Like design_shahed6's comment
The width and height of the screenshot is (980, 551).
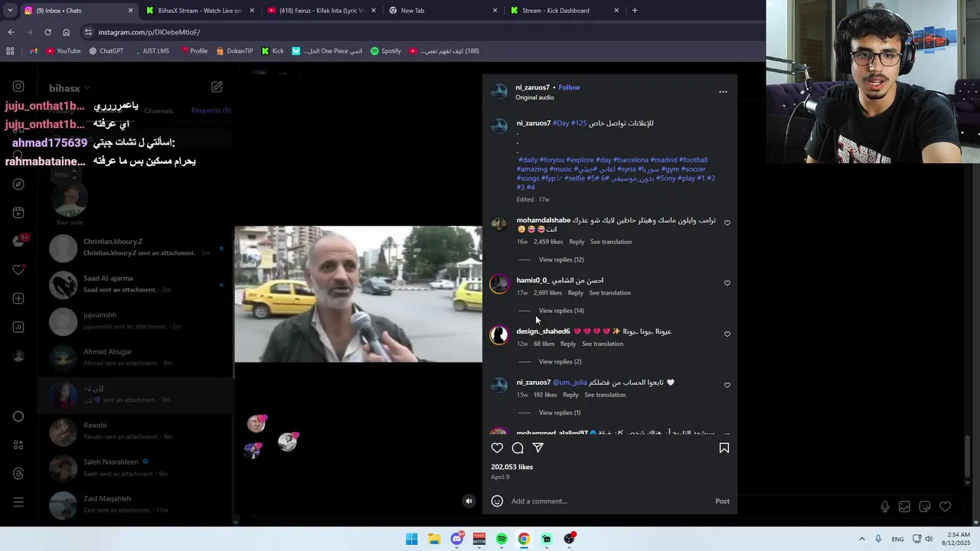point(727,334)
